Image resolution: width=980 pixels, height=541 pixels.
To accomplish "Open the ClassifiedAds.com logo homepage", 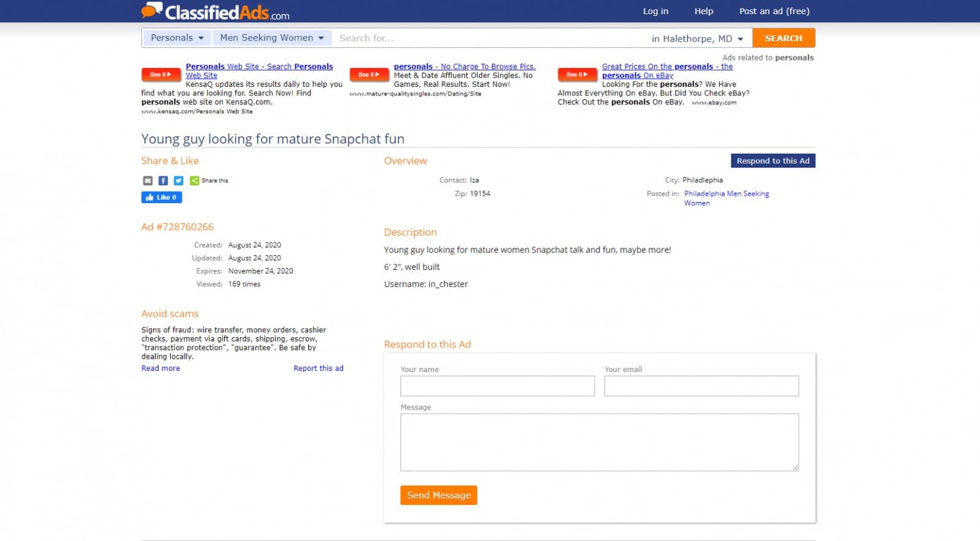I will pos(216,11).
